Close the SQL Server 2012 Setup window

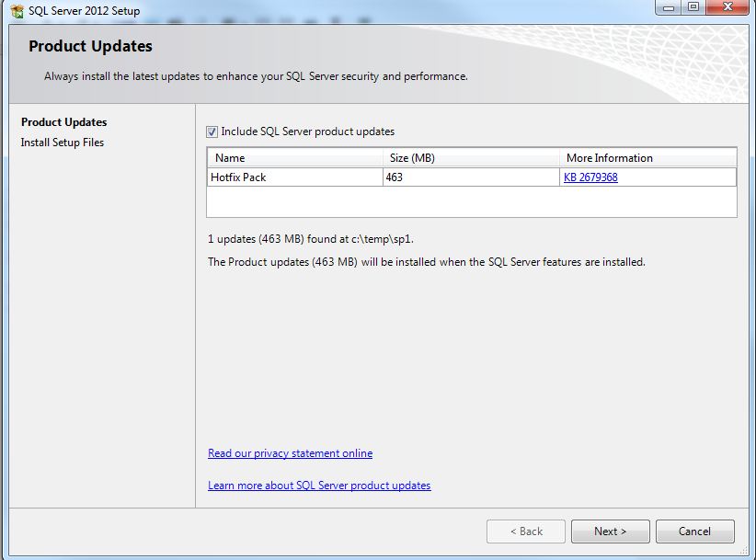[727, 7]
